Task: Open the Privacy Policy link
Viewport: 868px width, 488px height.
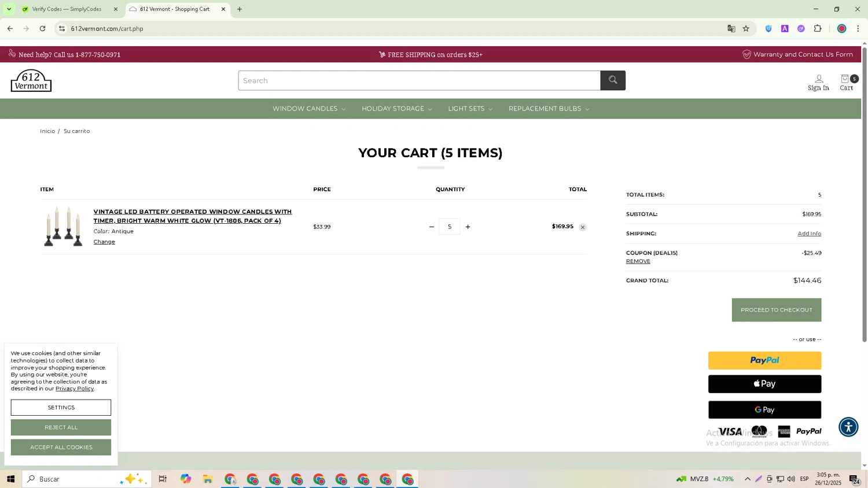Action: [x=75, y=389]
